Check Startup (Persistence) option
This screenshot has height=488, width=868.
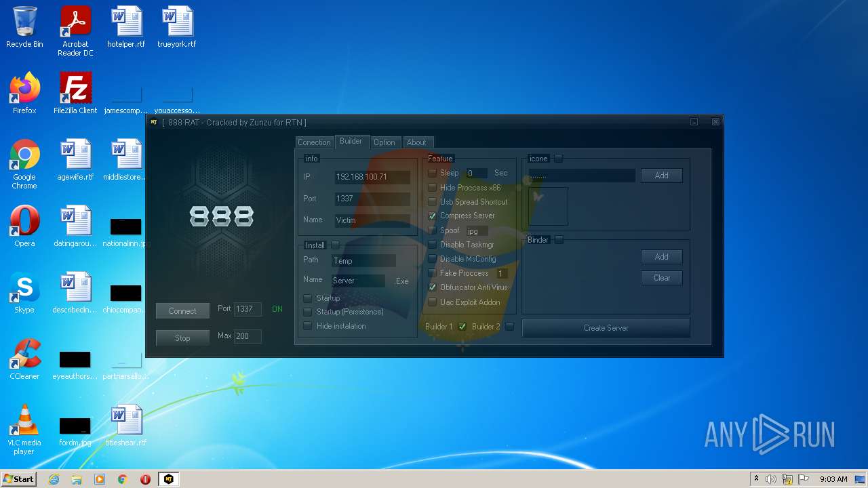308,312
